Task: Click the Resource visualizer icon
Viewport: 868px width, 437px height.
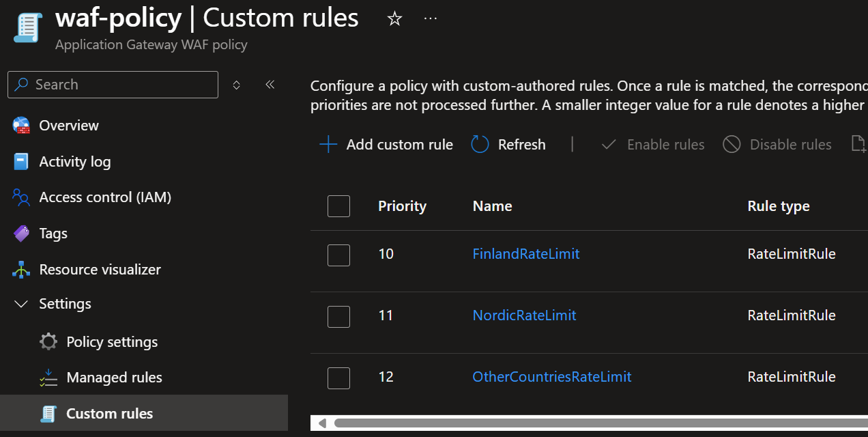Action: coord(21,270)
